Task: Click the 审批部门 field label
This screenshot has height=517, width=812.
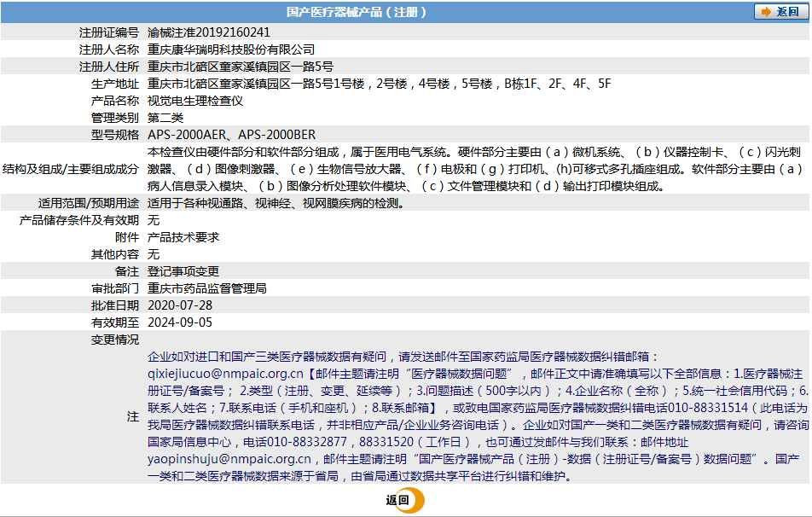Action: click(115, 288)
